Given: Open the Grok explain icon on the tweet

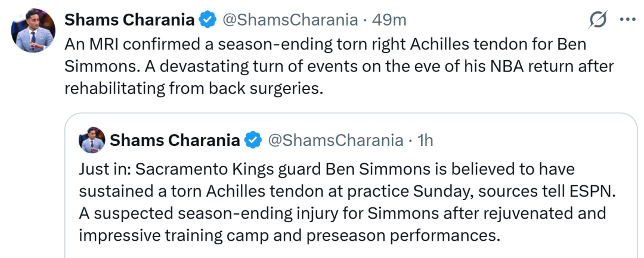Looking at the screenshot, I should [597, 20].
